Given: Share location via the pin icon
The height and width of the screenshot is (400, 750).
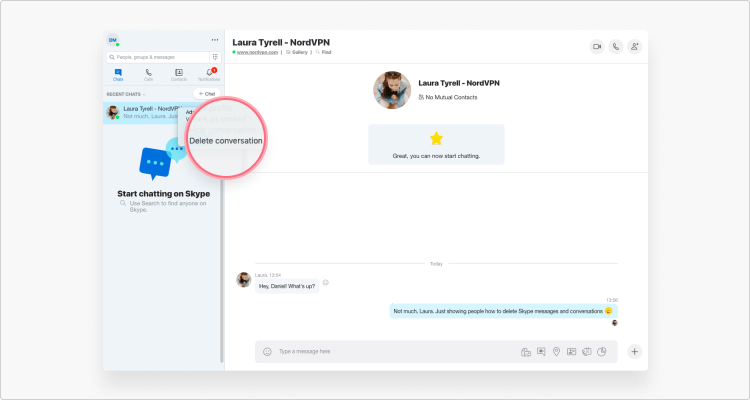Looking at the screenshot, I should [x=556, y=352].
